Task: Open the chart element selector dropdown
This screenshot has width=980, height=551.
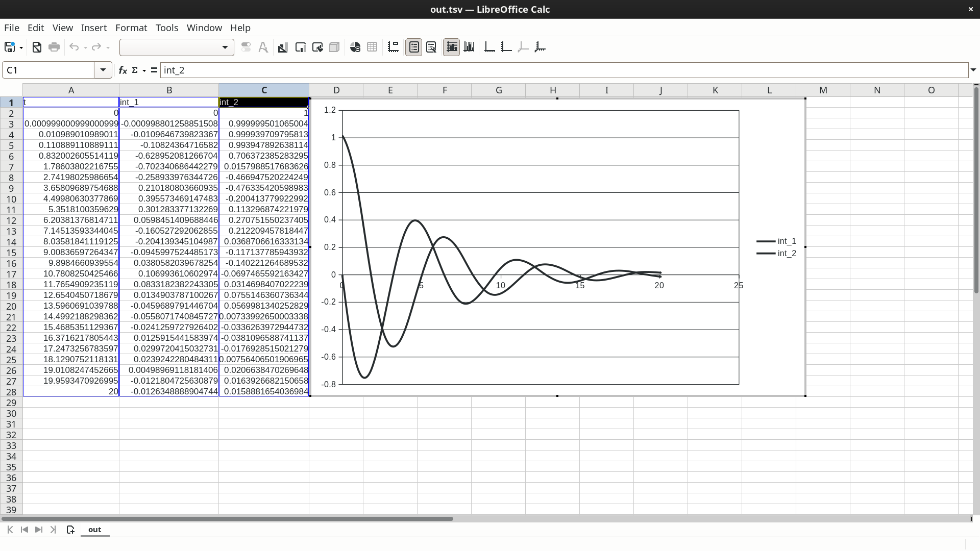Action: pos(225,47)
